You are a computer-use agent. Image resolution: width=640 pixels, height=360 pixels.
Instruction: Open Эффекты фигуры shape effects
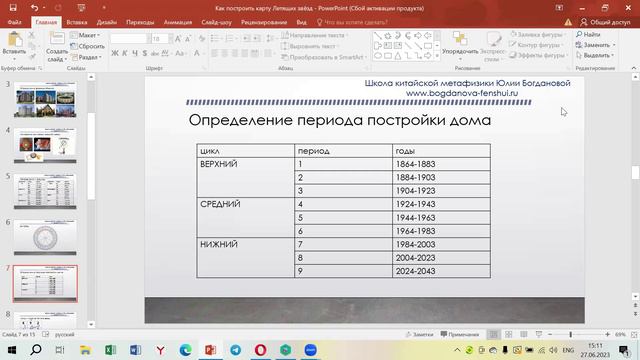click(x=539, y=55)
